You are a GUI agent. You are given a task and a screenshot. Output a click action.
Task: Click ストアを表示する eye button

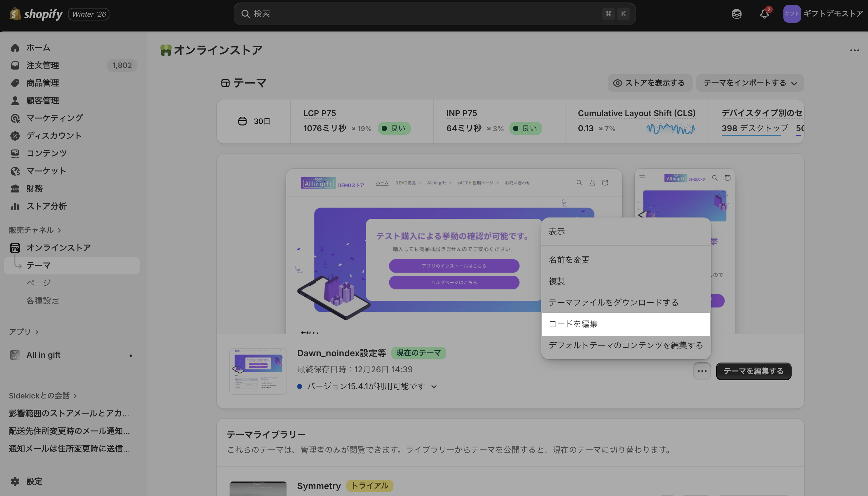649,83
